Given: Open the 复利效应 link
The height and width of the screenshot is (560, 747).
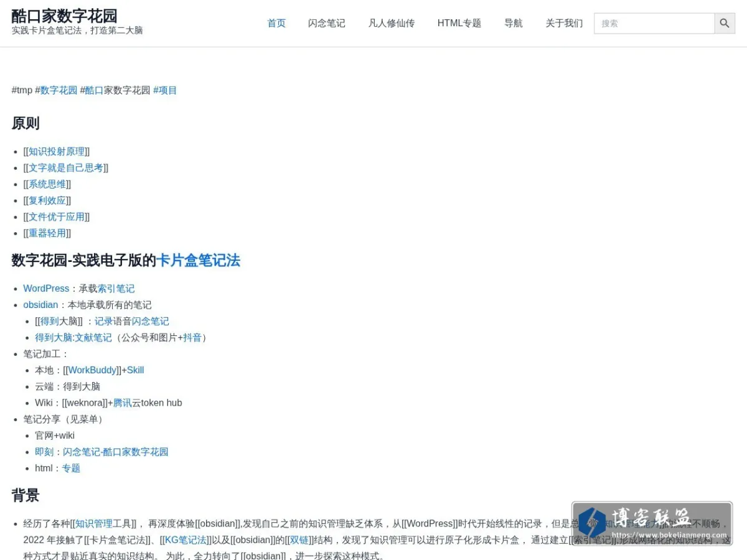Looking at the screenshot, I should point(47,200).
